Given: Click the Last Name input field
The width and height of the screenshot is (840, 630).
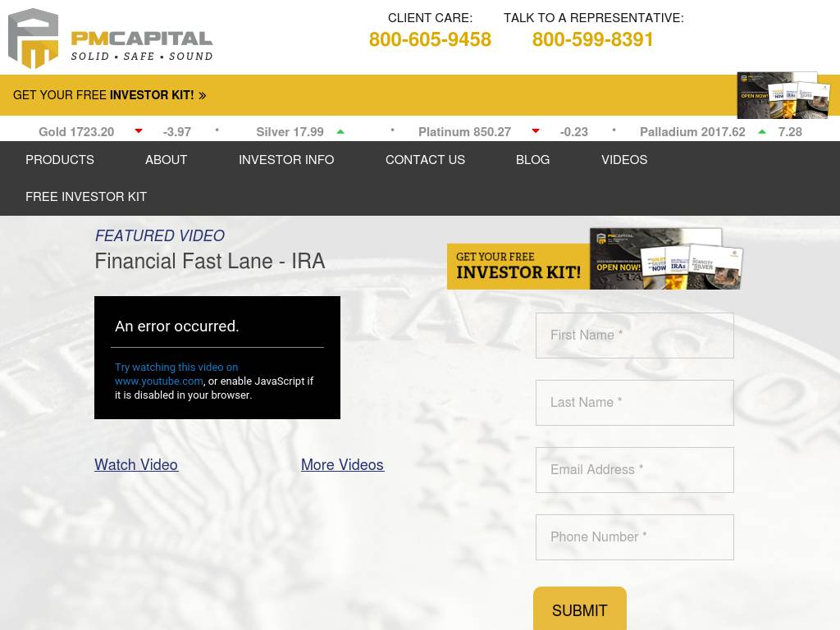Looking at the screenshot, I should pyautogui.click(x=634, y=402).
